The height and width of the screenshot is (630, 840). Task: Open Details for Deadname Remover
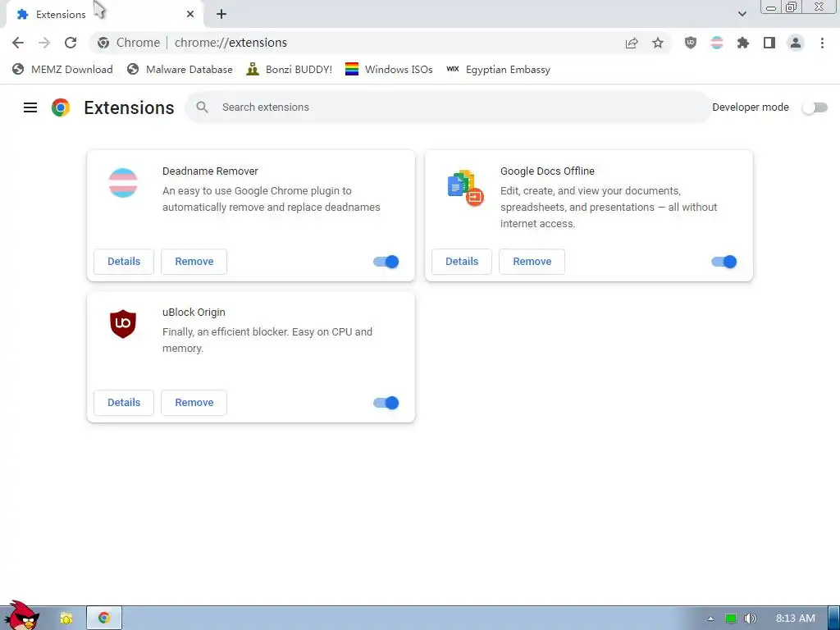click(124, 262)
